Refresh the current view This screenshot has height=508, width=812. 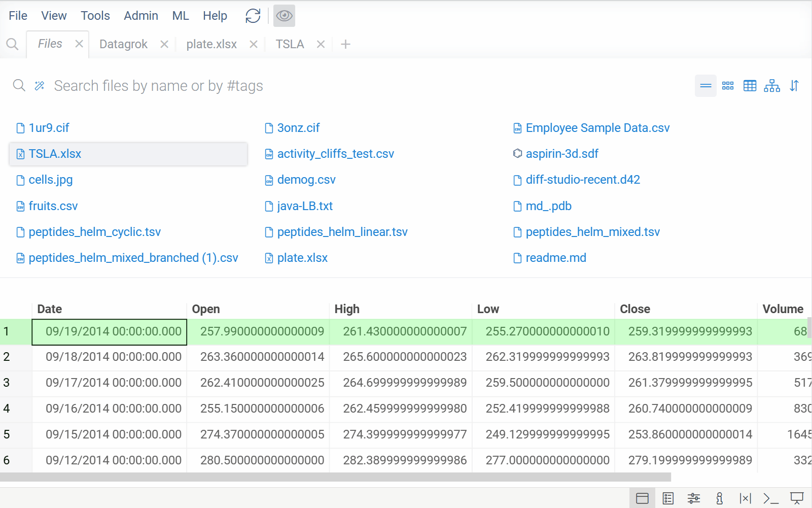tap(253, 16)
